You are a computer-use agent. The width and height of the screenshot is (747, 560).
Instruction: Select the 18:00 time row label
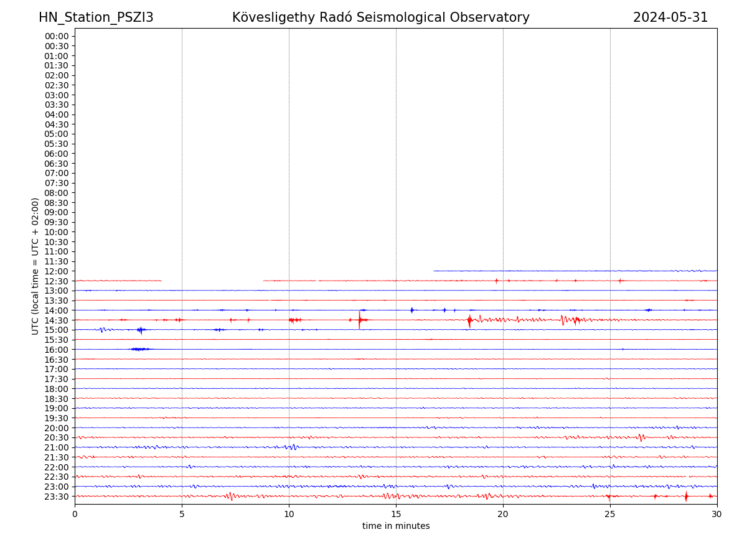pyautogui.click(x=56, y=389)
